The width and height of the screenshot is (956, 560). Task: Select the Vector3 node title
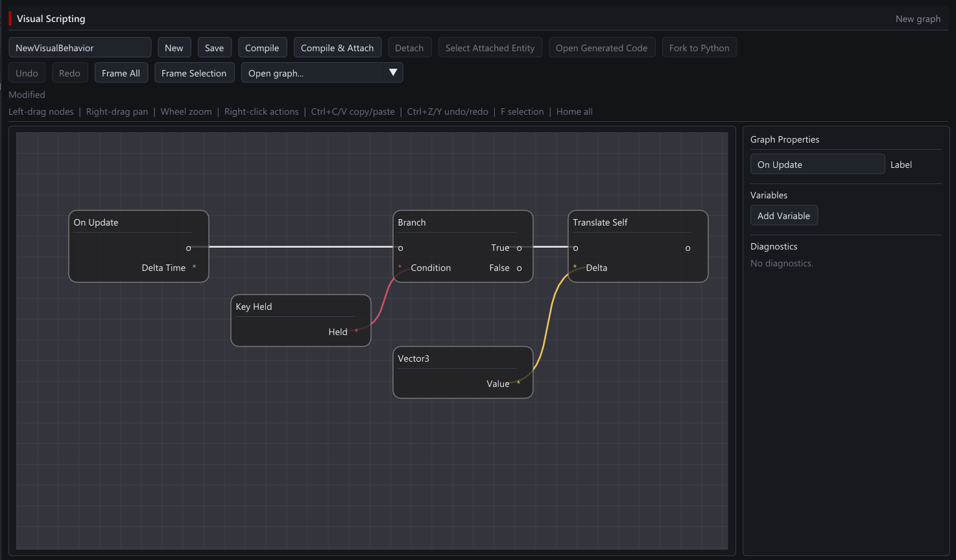(413, 358)
